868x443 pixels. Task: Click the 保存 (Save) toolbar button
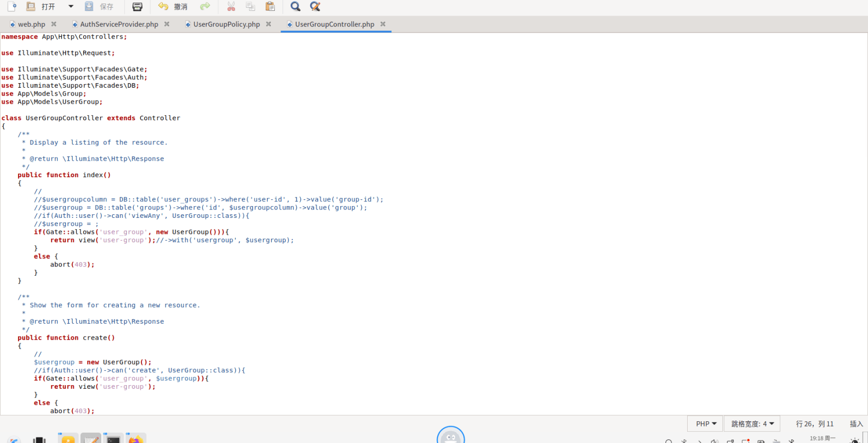coord(99,7)
